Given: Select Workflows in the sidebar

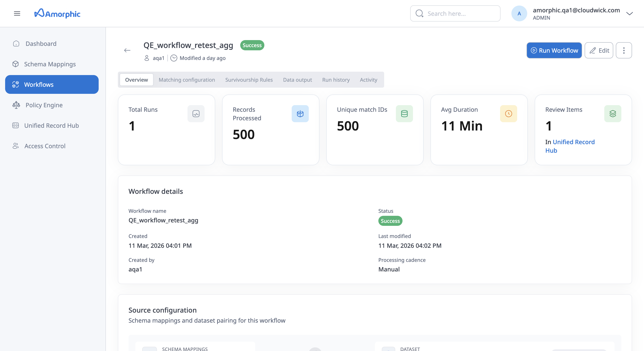Looking at the screenshot, I should (52, 85).
